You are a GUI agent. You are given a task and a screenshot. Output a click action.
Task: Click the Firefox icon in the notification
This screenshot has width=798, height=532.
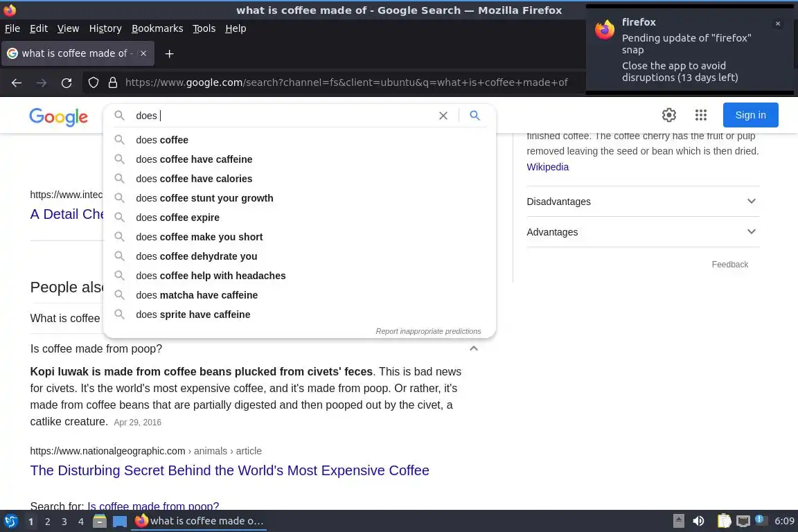[x=605, y=30]
